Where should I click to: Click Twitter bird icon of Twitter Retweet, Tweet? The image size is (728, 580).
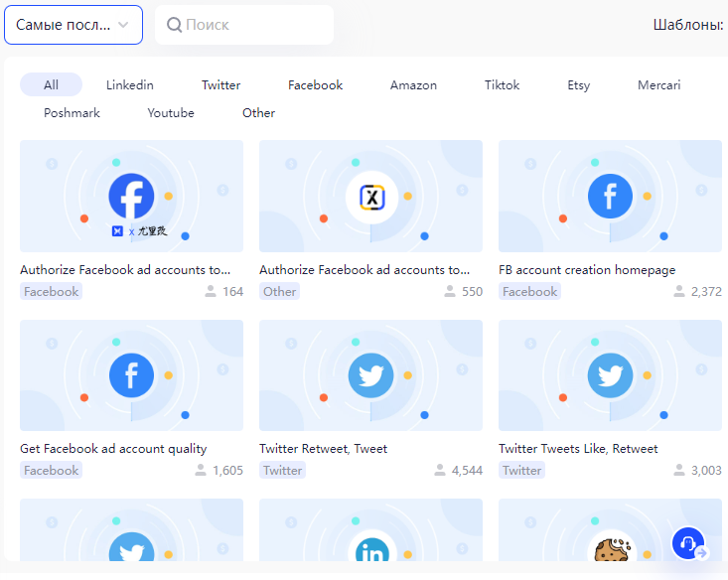371,375
